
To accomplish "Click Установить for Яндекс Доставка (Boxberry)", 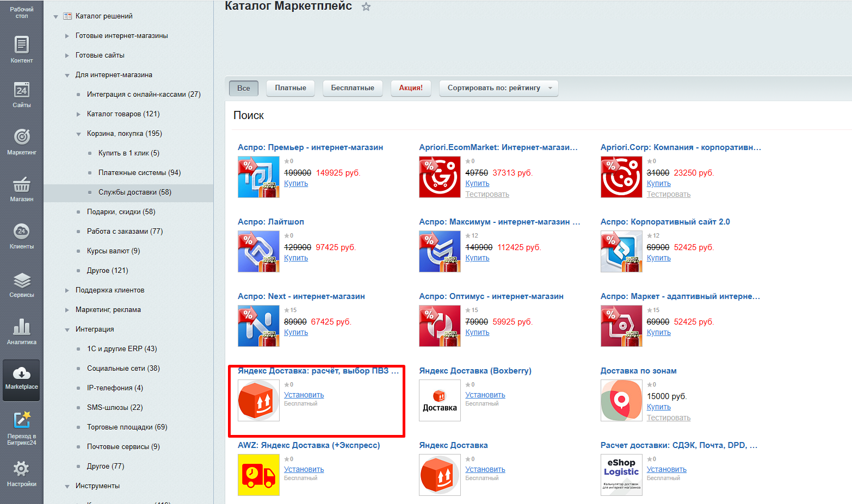I will click(x=485, y=395).
